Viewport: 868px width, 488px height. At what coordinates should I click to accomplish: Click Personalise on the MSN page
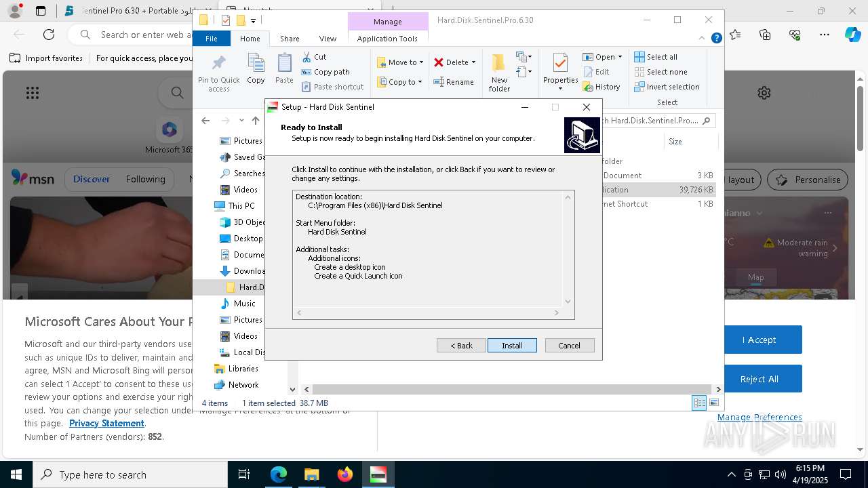[x=808, y=180]
